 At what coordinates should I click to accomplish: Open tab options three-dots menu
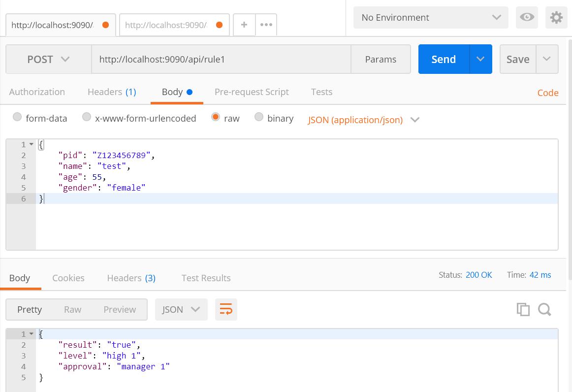click(266, 25)
